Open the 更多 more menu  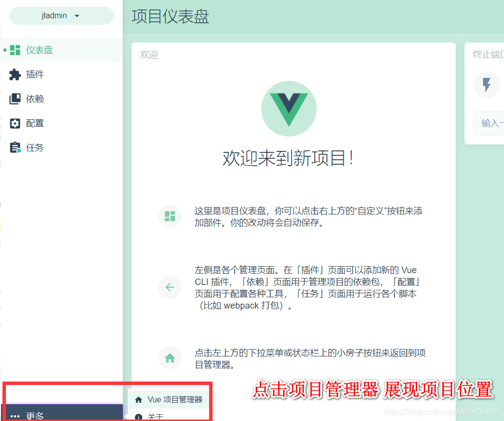[x=62, y=413]
